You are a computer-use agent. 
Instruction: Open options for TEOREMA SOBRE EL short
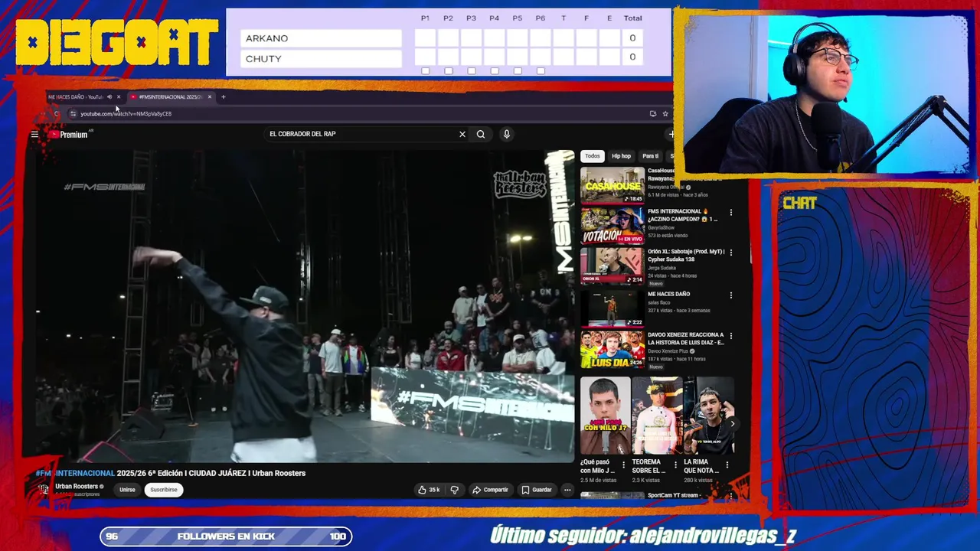675,464
